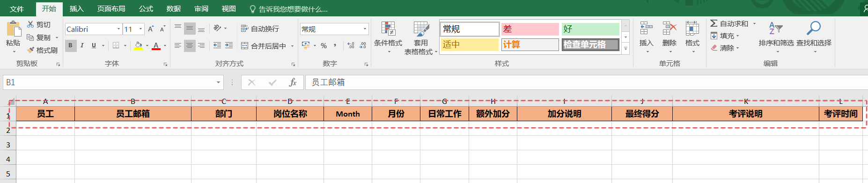Expand the cell styles gallery
Viewport: 868px width, 183px height.
point(625,49)
